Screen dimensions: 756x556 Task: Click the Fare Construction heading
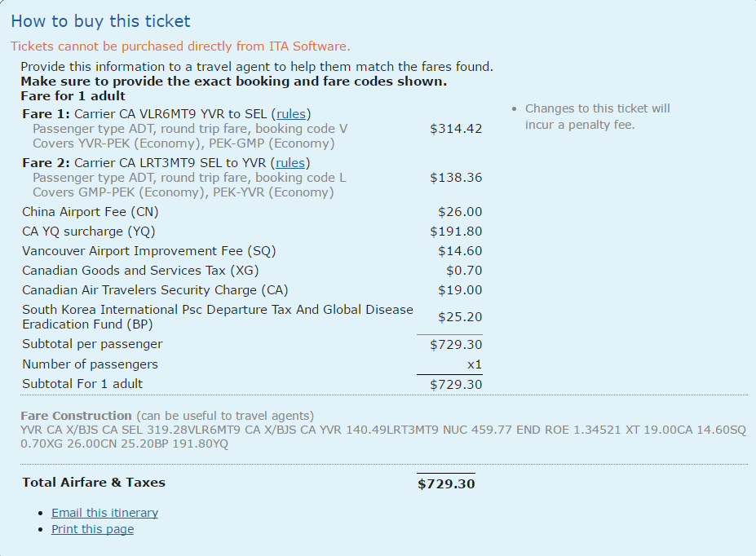tap(76, 416)
